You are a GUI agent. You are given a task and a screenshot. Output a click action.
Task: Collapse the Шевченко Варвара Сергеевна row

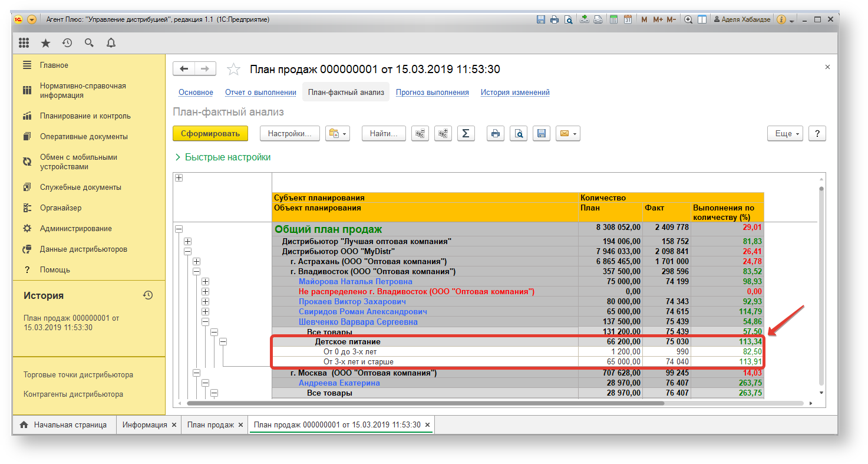click(x=206, y=322)
